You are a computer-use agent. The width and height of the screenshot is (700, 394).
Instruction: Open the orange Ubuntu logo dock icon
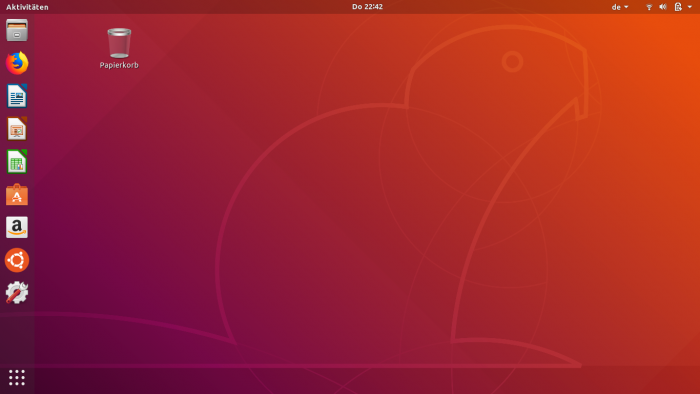[x=17, y=260]
